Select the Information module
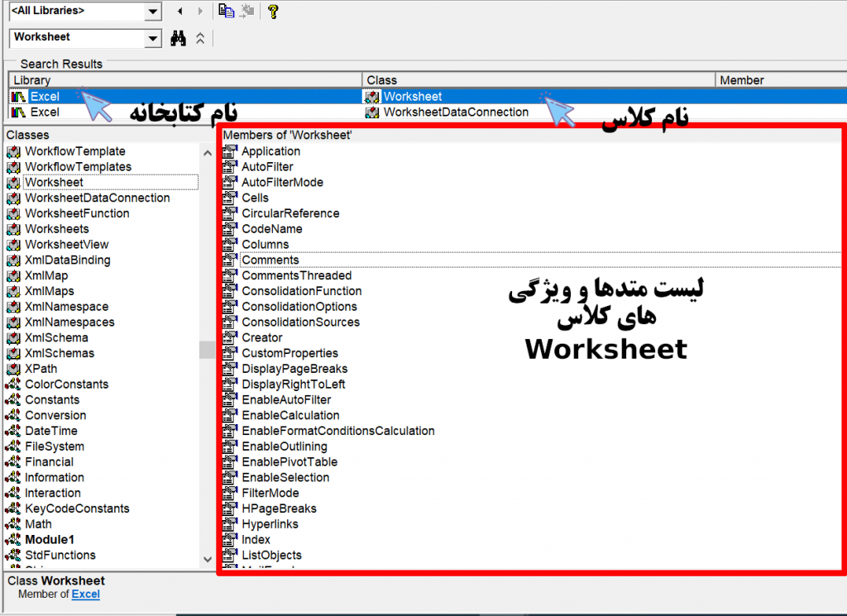Viewport: 847px width, 616px height. [x=55, y=478]
